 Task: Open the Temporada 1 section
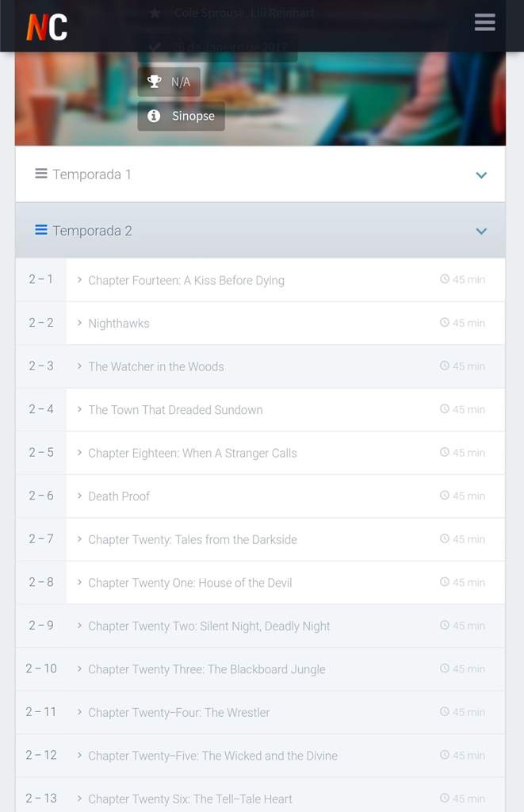pyautogui.click(x=93, y=174)
